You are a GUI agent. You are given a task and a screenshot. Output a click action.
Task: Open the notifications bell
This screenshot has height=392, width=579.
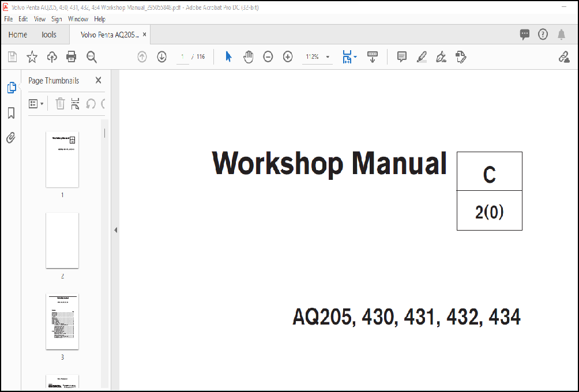pyautogui.click(x=561, y=35)
